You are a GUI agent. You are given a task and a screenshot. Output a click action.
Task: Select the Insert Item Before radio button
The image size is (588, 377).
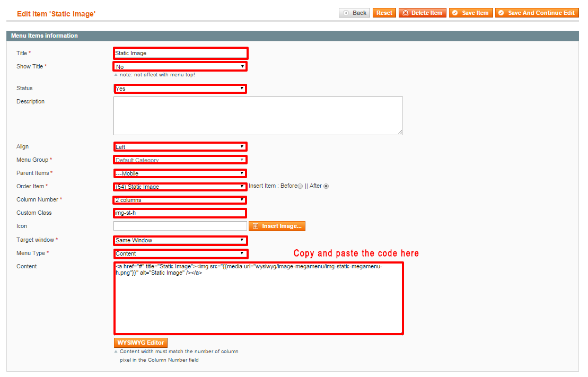pos(300,186)
